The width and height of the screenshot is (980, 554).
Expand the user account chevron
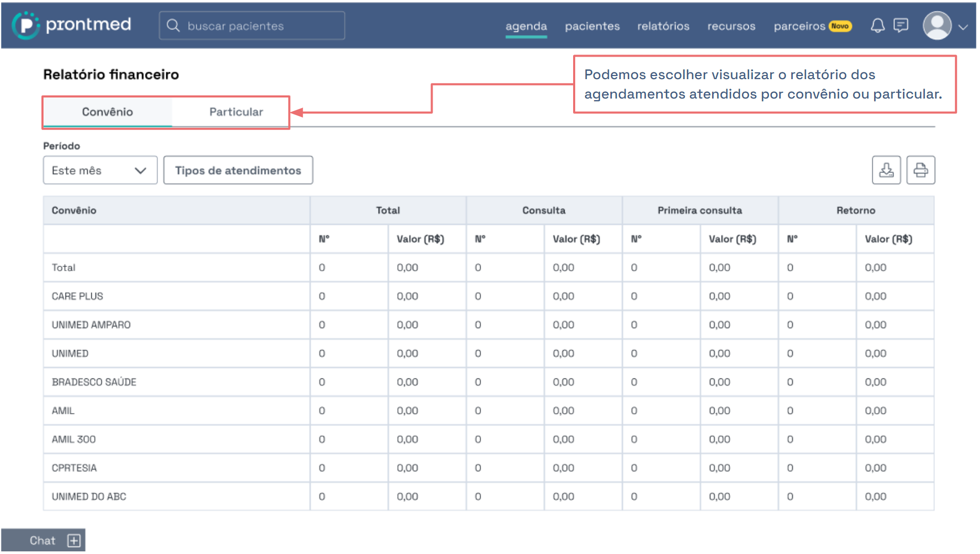click(x=963, y=27)
